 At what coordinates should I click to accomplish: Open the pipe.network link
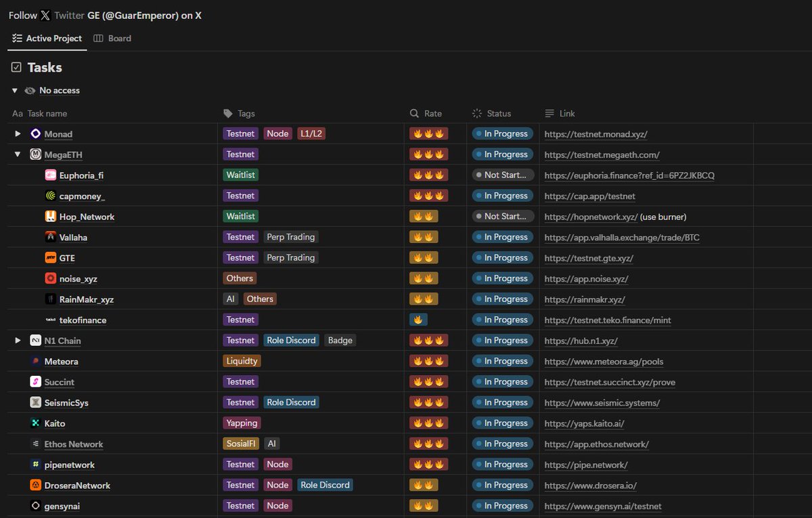[x=586, y=465]
